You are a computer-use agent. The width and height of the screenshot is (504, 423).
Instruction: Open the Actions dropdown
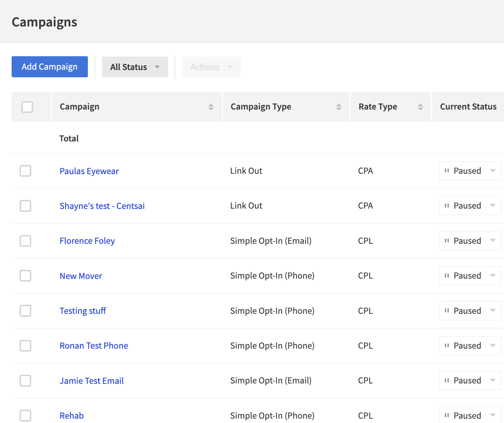pyautogui.click(x=211, y=67)
